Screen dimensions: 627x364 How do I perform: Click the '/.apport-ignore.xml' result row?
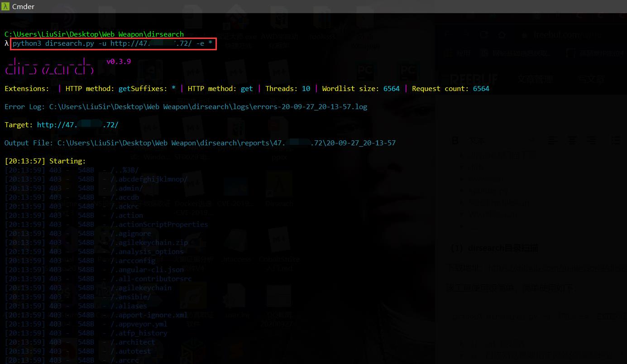coord(96,315)
